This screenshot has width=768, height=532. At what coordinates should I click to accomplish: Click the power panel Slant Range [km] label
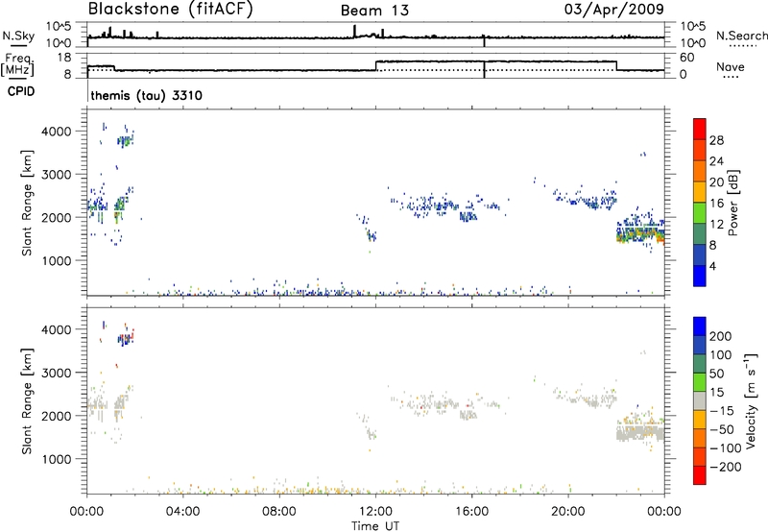click(x=27, y=203)
